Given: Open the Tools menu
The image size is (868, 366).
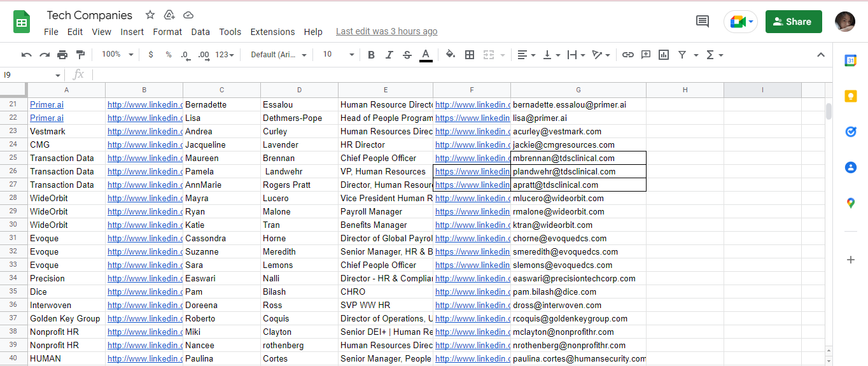Looking at the screenshot, I should 230,32.
